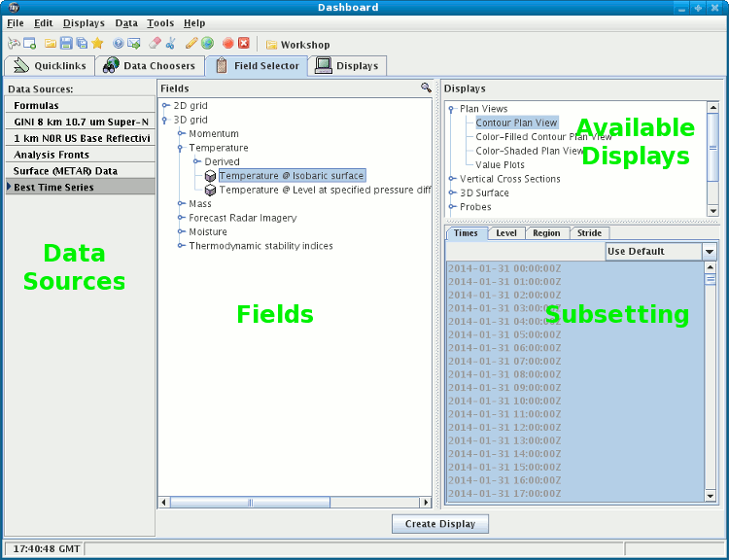Click the red circle record icon

click(x=228, y=44)
